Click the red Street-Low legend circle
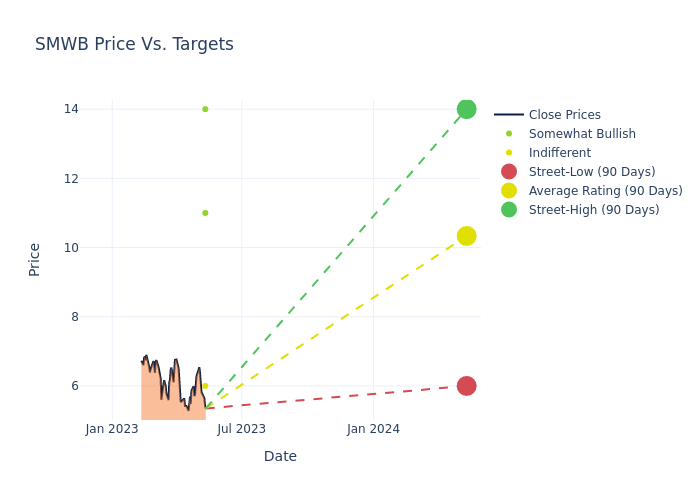This screenshot has height=500, width=700. pyautogui.click(x=509, y=172)
